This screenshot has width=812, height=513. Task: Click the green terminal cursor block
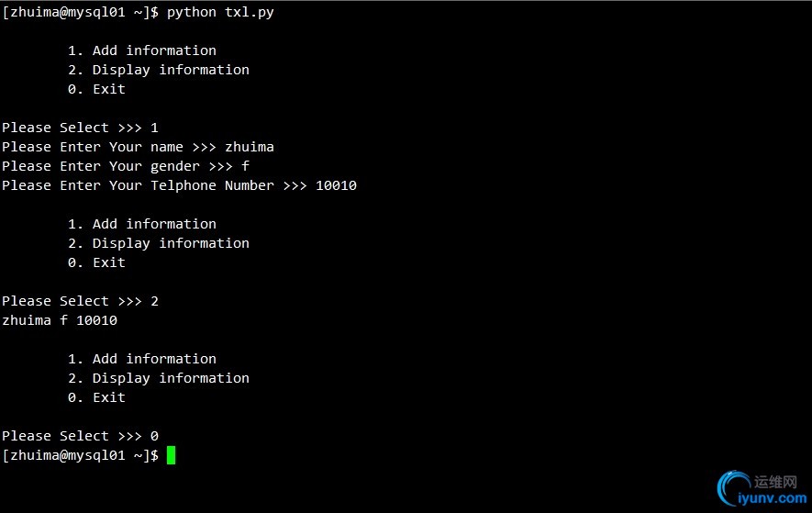point(171,455)
